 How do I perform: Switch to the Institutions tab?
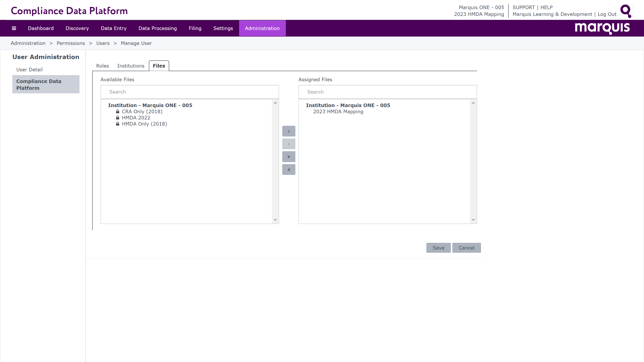pos(131,66)
